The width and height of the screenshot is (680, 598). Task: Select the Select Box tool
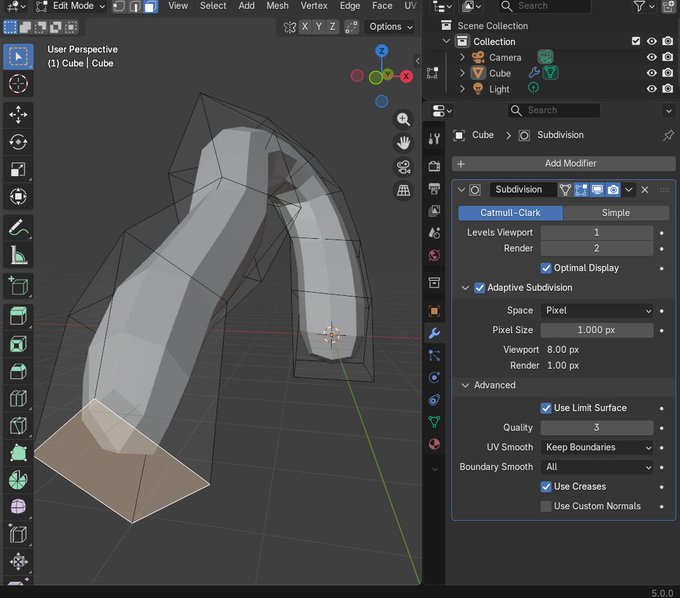pos(18,57)
